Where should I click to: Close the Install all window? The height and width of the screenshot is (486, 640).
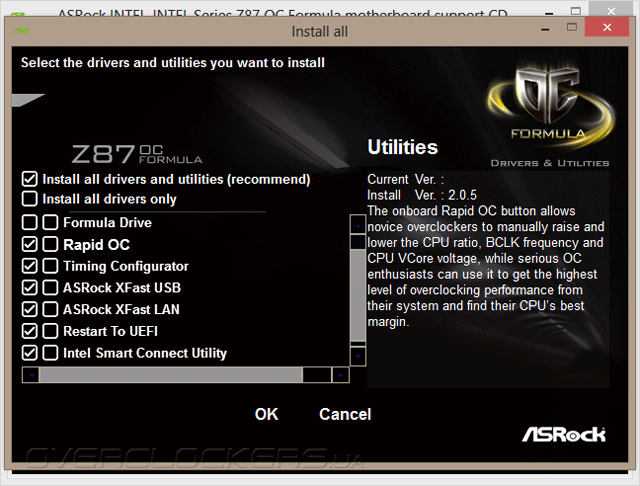click(607, 27)
